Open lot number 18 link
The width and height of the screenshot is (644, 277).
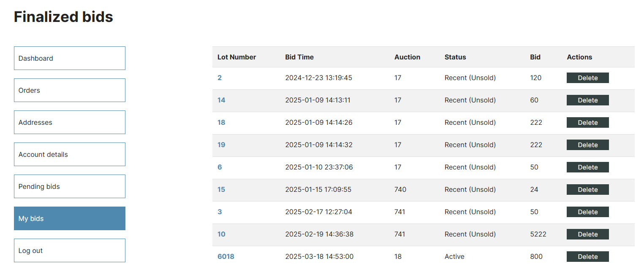point(221,123)
